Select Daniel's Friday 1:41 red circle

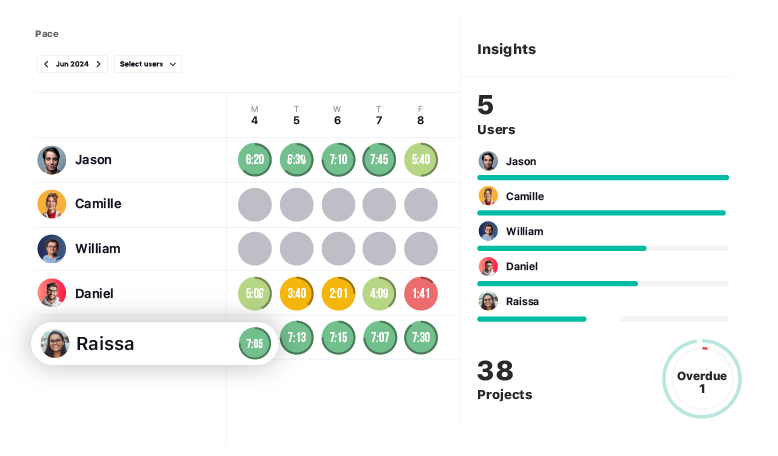[x=421, y=294]
